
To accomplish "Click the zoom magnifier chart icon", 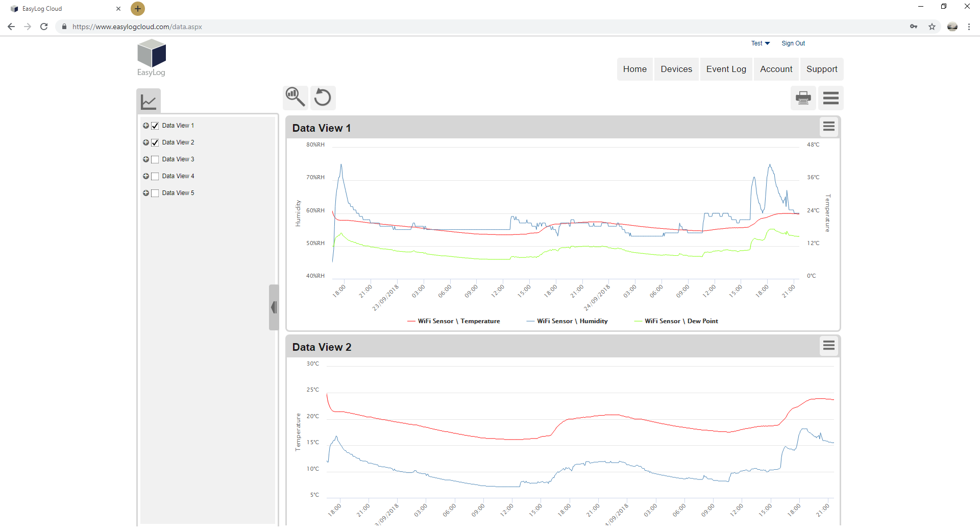I will click(x=296, y=97).
